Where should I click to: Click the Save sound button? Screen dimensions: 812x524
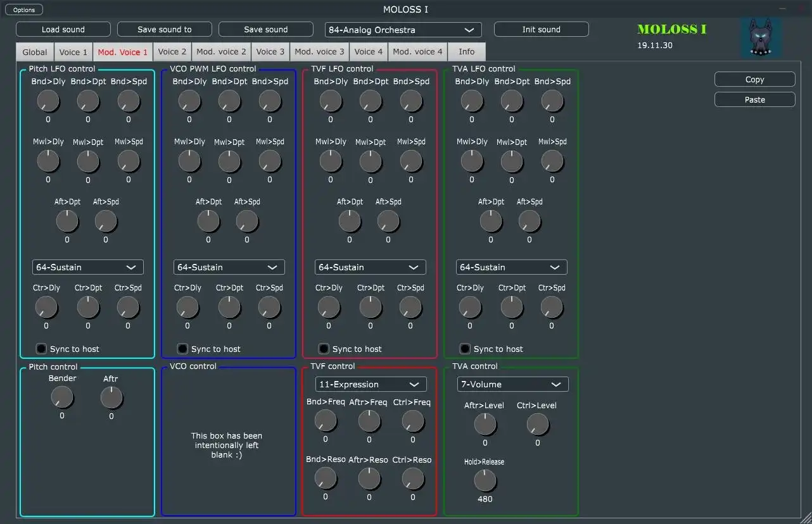pyautogui.click(x=266, y=29)
